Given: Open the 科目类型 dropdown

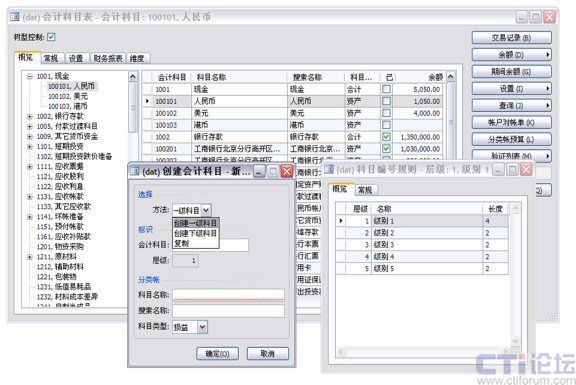Looking at the screenshot, I should tap(202, 327).
